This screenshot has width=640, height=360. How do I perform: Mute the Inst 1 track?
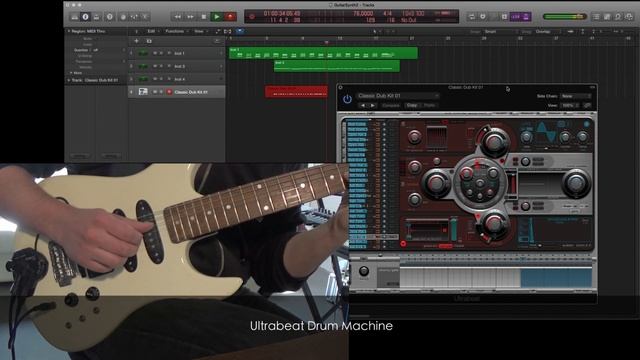[x=155, y=53]
